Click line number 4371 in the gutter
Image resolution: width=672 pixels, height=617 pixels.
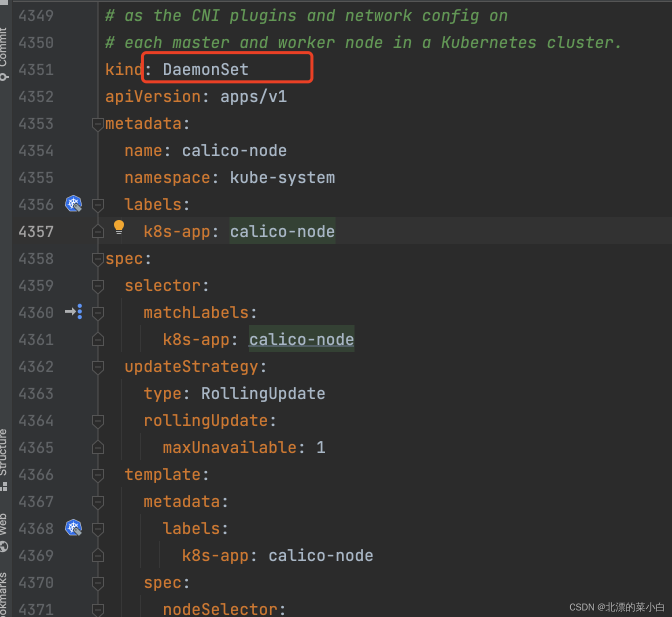(x=36, y=609)
